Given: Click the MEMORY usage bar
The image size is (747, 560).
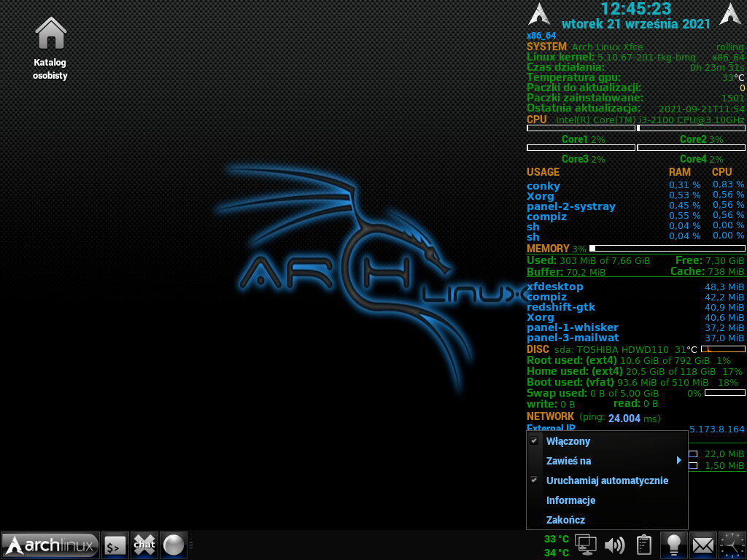Looking at the screenshot, I should pos(667,248).
